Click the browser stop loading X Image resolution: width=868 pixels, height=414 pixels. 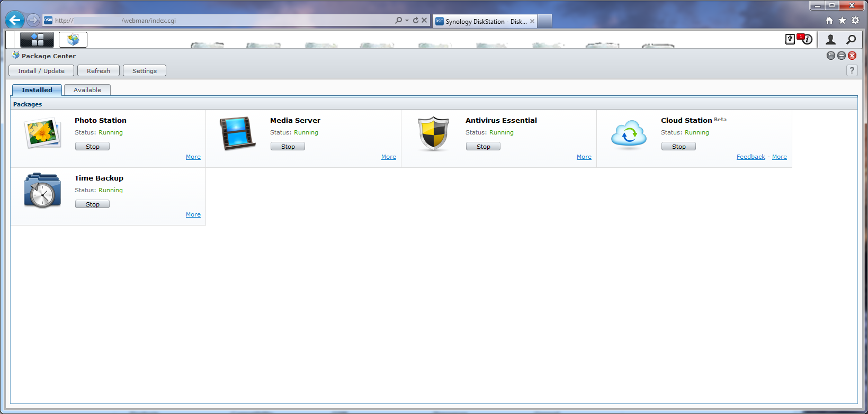click(424, 20)
